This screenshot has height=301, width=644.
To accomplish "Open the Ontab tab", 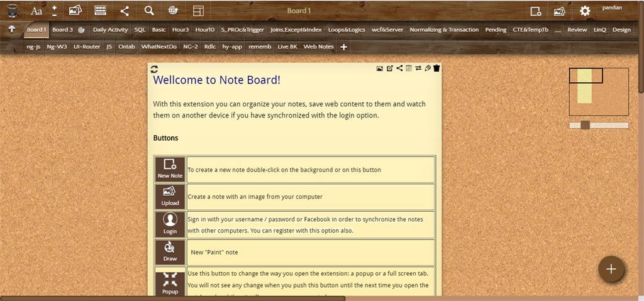I will click(x=126, y=47).
